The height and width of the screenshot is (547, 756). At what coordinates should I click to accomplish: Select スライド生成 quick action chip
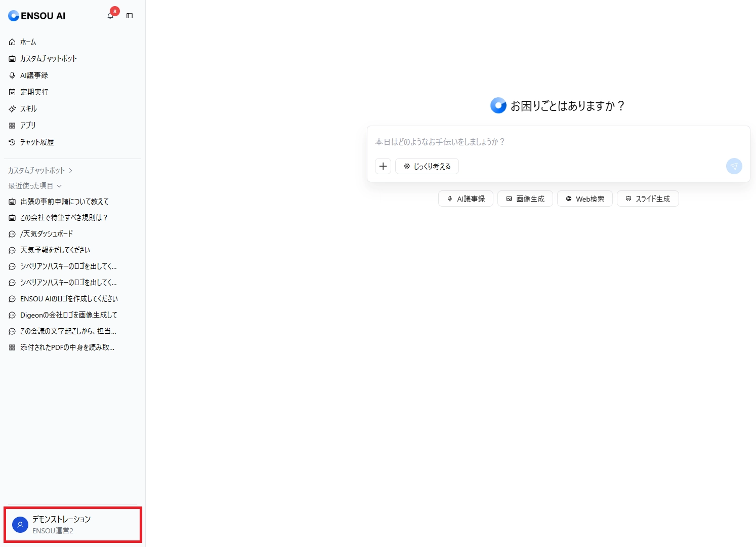tap(648, 199)
